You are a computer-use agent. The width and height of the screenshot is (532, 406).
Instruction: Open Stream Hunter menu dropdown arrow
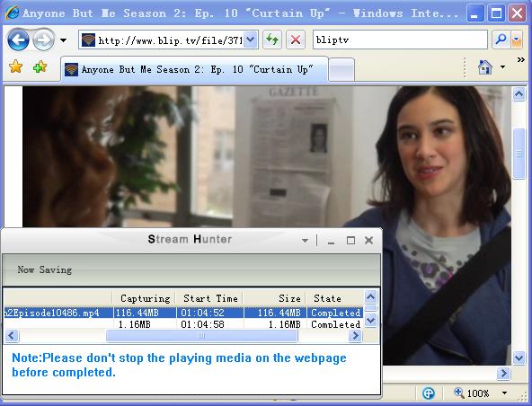(x=305, y=241)
